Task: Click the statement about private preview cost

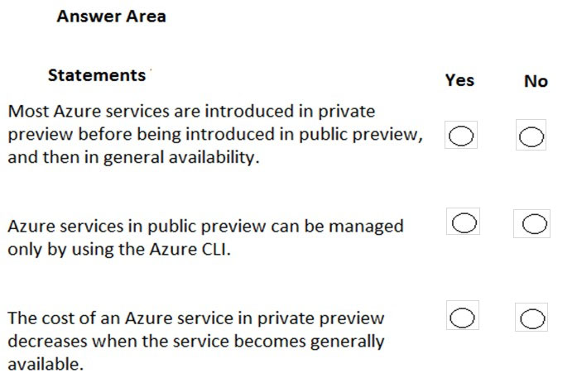Action: coord(196,341)
